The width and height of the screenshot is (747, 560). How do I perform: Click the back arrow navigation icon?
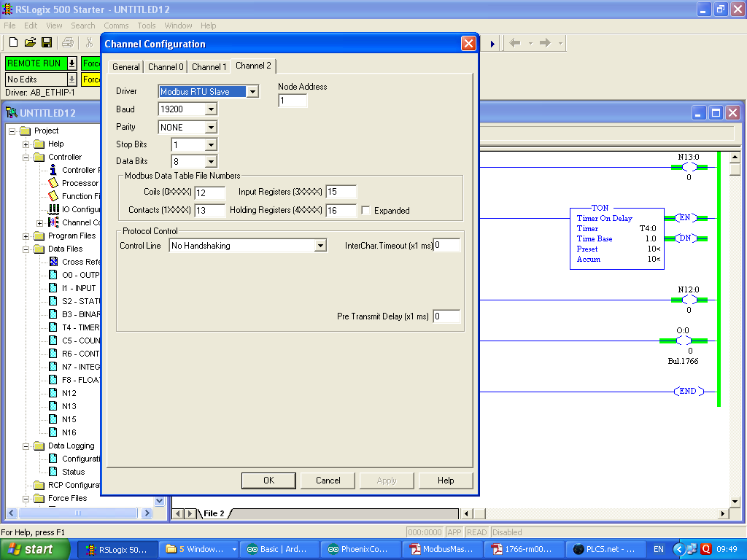coord(514,43)
